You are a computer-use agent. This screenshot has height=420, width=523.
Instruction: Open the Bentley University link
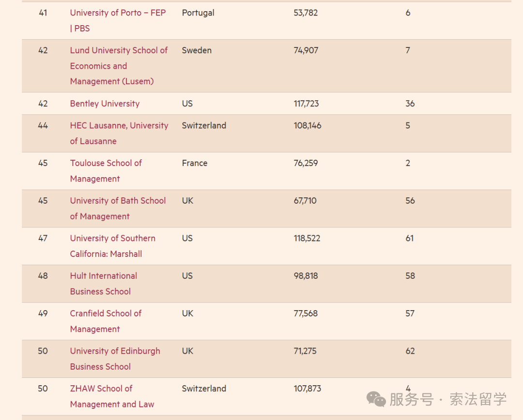pyautogui.click(x=105, y=104)
